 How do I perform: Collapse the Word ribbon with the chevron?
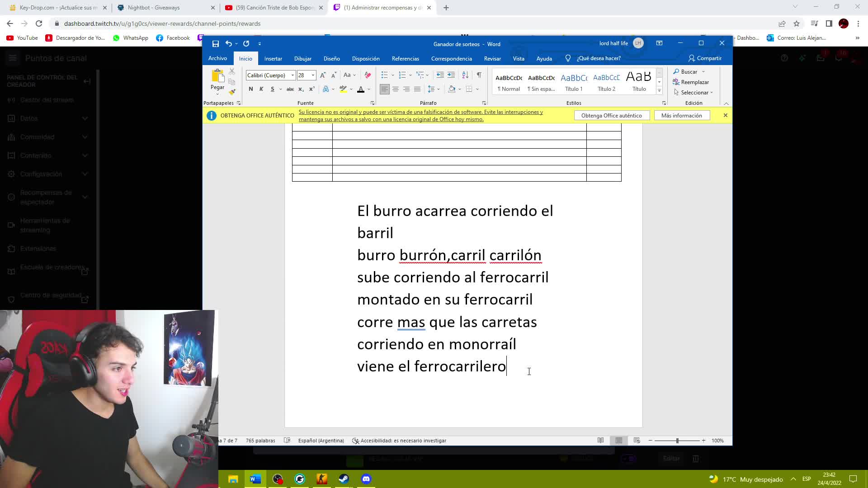point(726,103)
